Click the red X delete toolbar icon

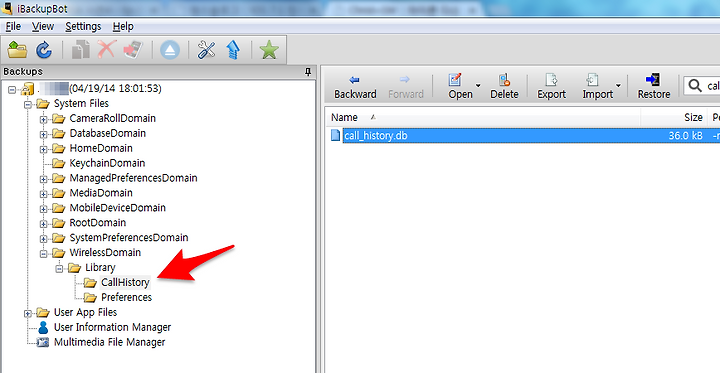click(106, 50)
